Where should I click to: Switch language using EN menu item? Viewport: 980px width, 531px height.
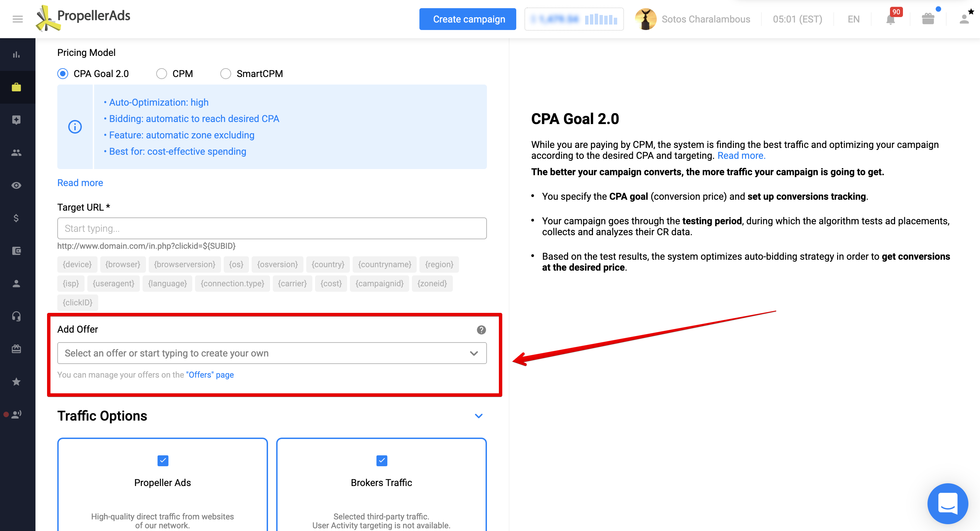coord(852,19)
